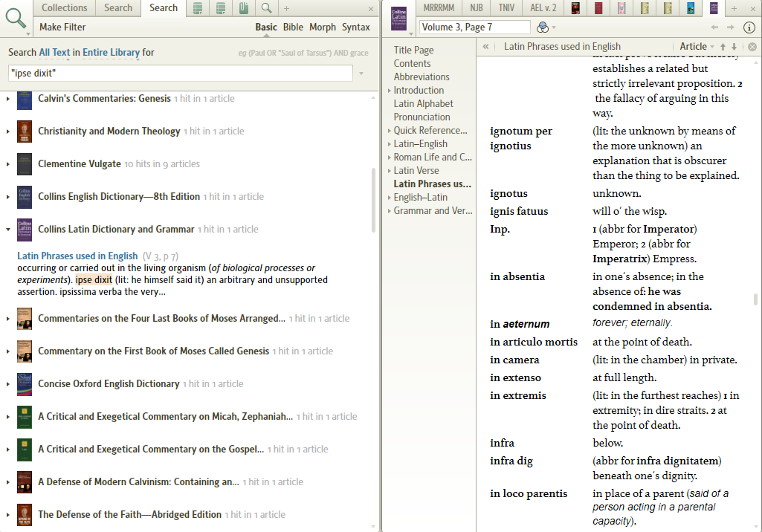
Task: Open Pronunciation in contents pane
Action: (x=422, y=117)
